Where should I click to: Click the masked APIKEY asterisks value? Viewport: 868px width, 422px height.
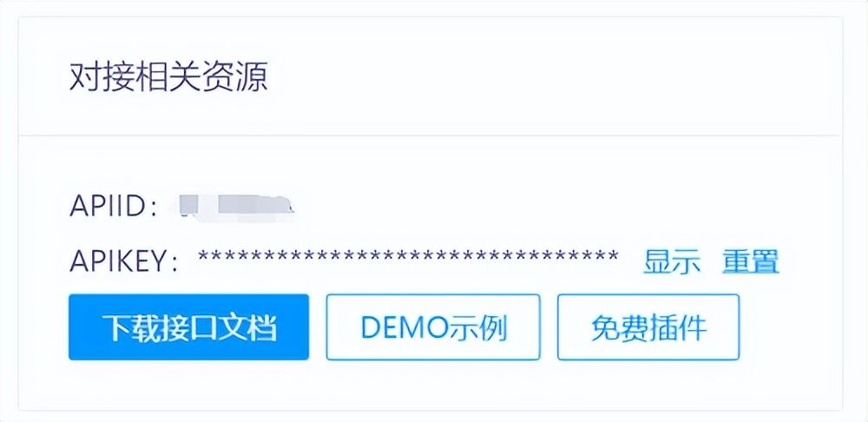click(x=408, y=258)
